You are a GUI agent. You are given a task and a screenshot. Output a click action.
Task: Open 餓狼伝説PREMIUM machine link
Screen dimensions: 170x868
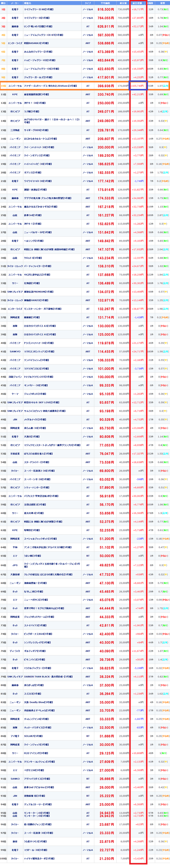pyautogui.click(x=39, y=292)
